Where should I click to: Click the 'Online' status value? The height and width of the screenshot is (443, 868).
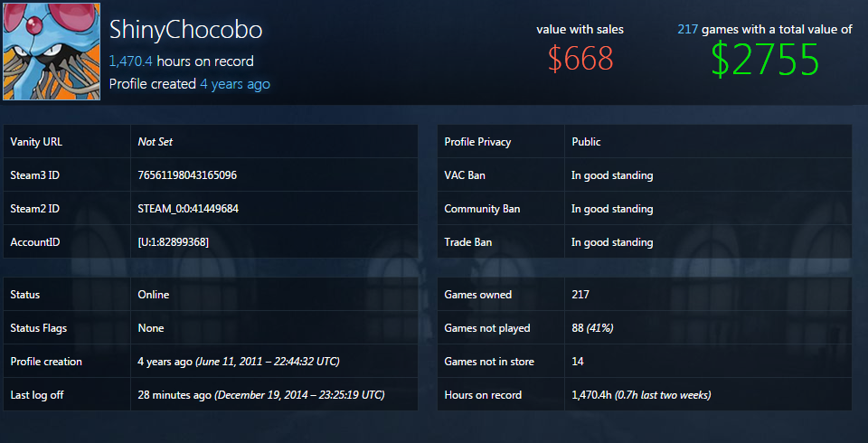153,295
